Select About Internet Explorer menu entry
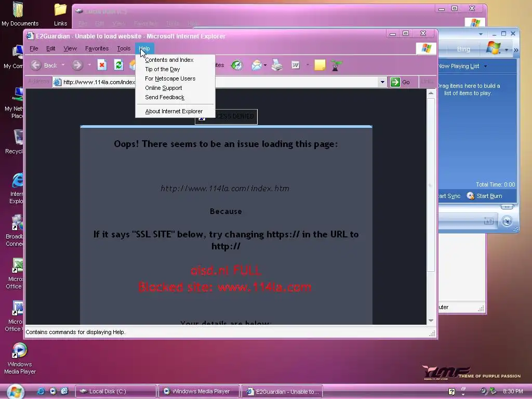The height and width of the screenshot is (399, 532). click(175, 111)
